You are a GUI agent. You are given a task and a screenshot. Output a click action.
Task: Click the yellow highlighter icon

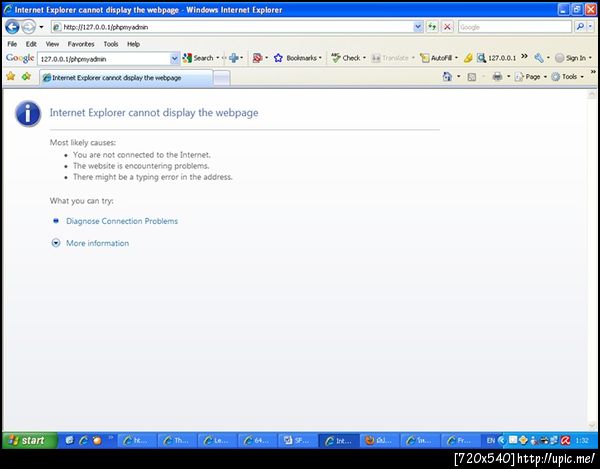[x=468, y=58]
